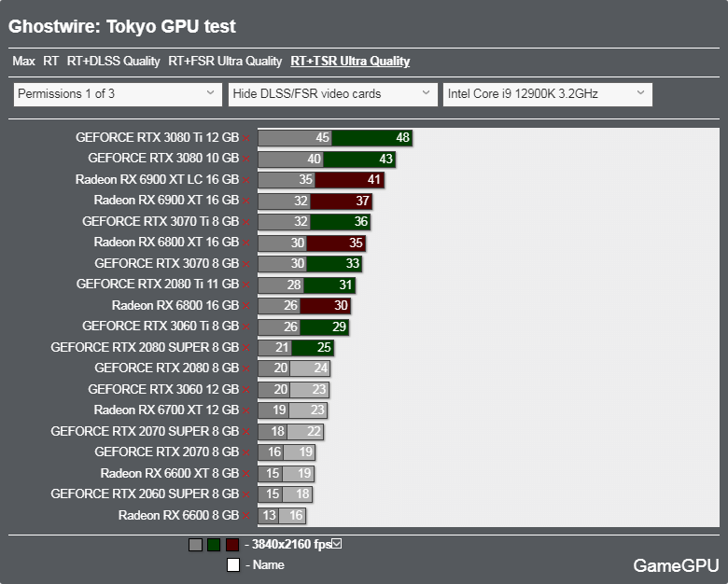This screenshot has width=728, height=584.
Task: Click the GEFORCE RTX 2070 8 GB label
Action: [167, 452]
